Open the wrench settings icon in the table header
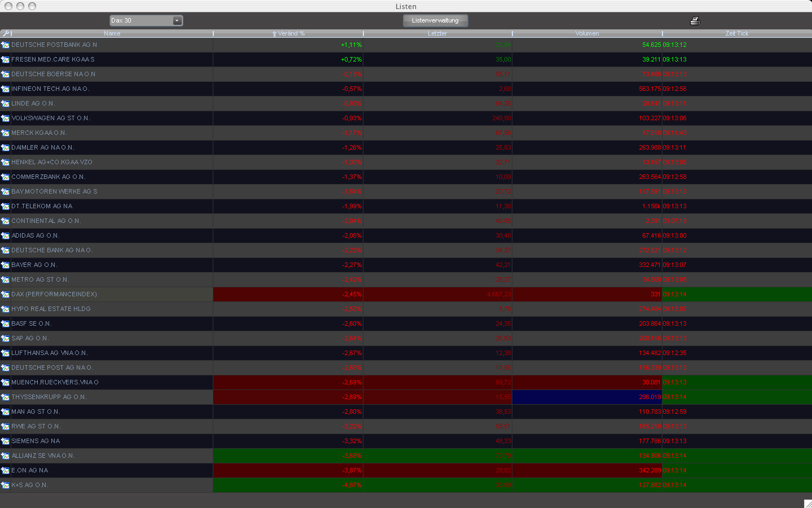The height and width of the screenshot is (508, 812). (x=6, y=33)
